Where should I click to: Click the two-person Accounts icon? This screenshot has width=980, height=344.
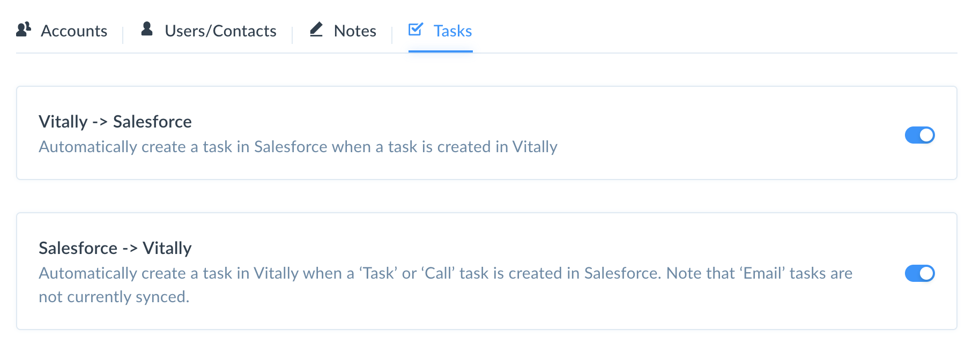click(x=24, y=29)
